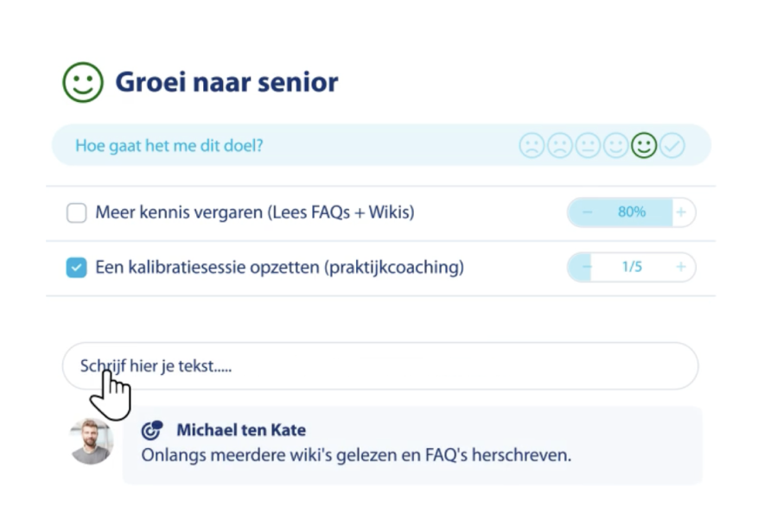The height and width of the screenshot is (532, 764).
Task: Click the smiley icon beside Groei naar senior
Action: click(x=83, y=82)
